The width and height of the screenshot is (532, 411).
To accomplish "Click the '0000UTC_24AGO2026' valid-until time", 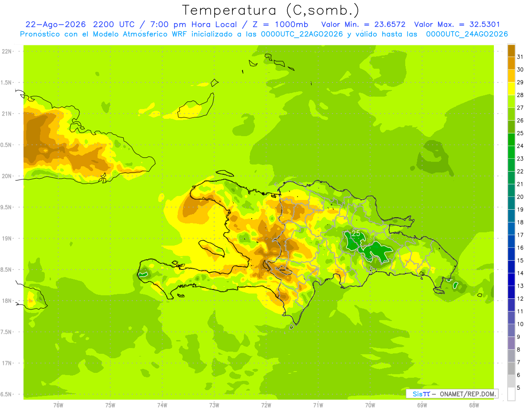I will point(467,34).
